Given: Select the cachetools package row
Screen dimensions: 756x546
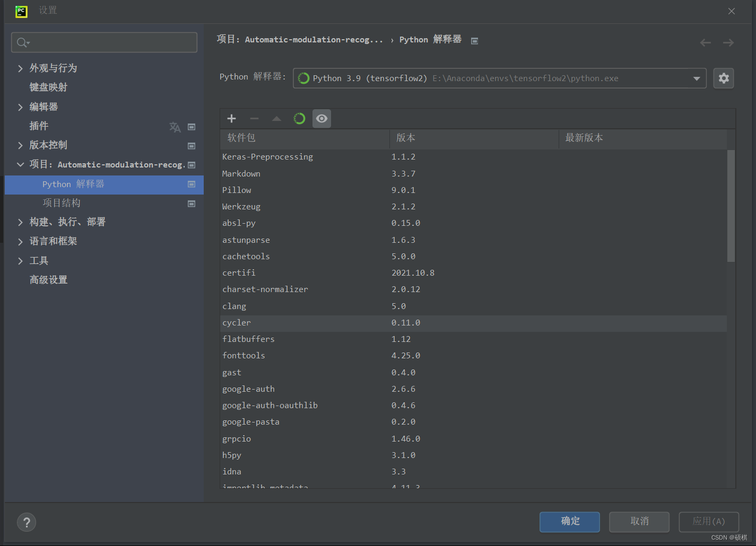Looking at the screenshot, I should click(x=474, y=257).
